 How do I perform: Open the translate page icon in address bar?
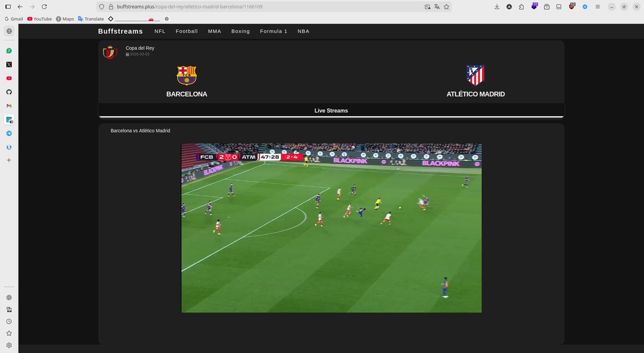[x=437, y=6]
